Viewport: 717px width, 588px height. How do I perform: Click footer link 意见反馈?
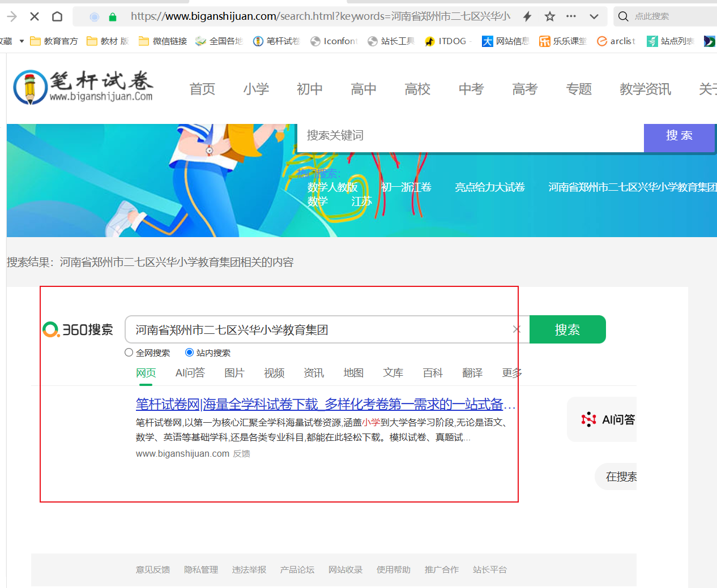coord(153,570)
